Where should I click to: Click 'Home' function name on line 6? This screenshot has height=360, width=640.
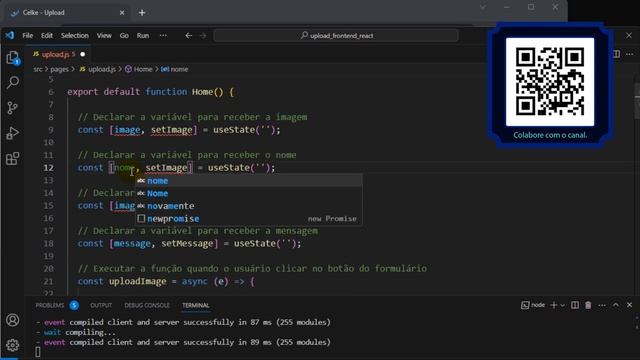coord(202,92)
